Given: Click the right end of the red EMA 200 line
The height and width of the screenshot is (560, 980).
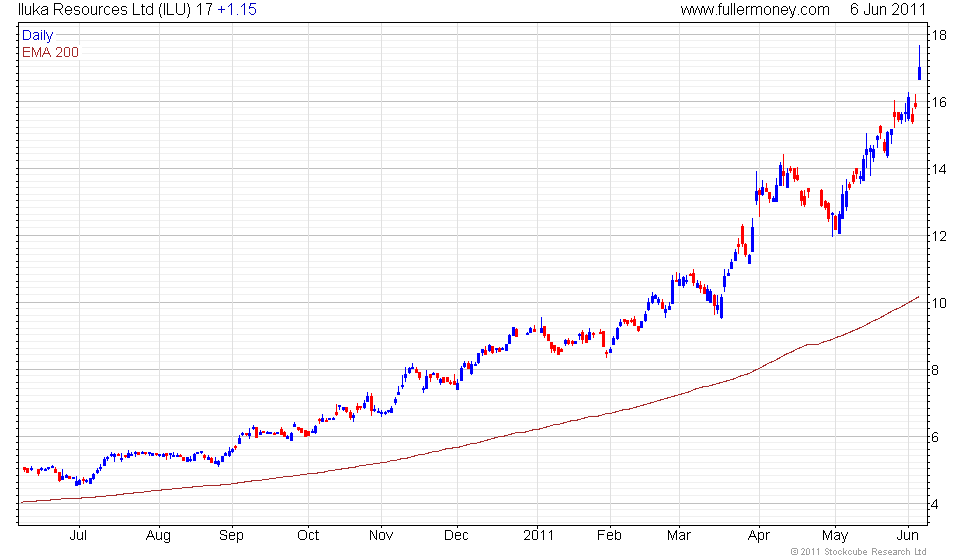Looking at the screenshot, I should tap(918, 298).
